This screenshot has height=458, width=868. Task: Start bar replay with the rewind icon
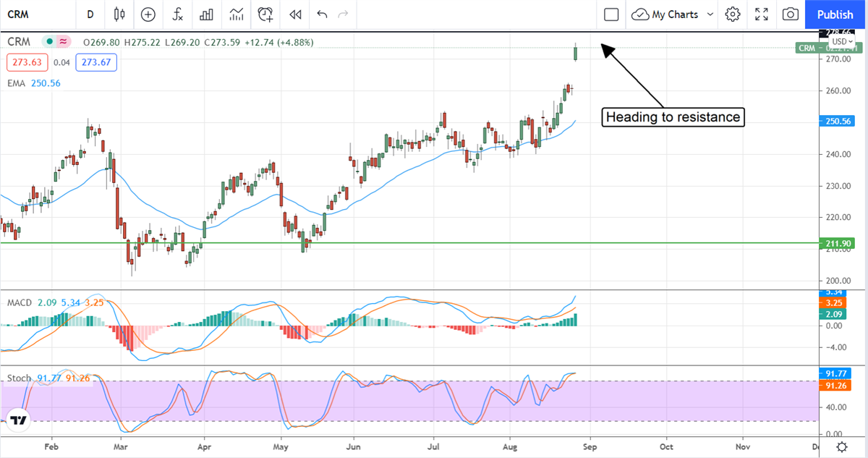click(x=294, y=14)
